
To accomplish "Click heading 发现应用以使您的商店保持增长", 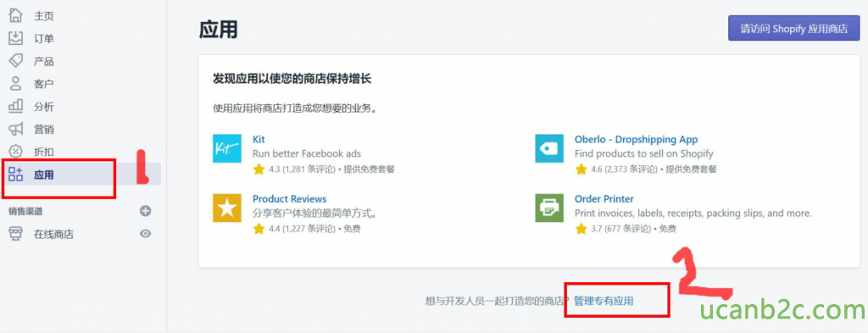I will pos(292,79).
